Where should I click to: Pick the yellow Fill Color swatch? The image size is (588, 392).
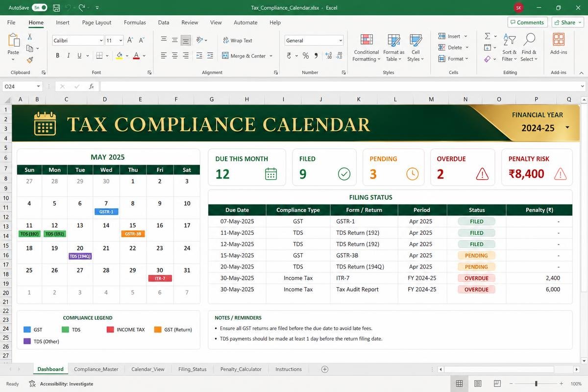coord(119,56)
